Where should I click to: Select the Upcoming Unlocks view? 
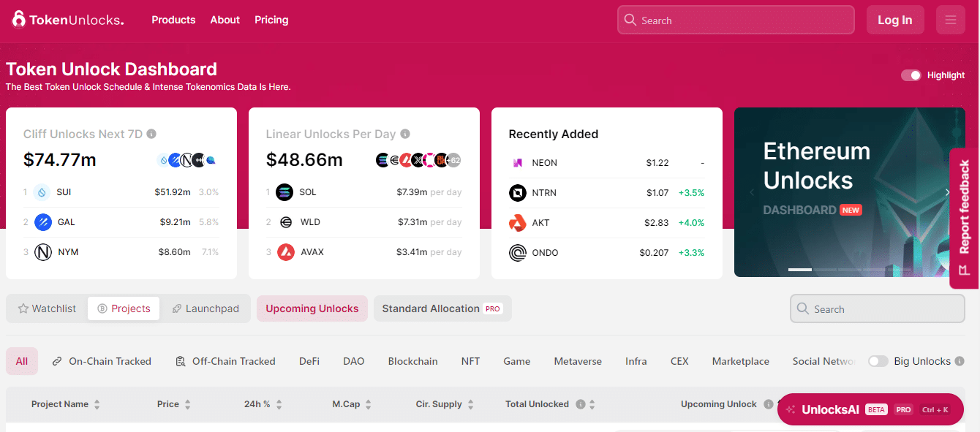click(312, 308)
